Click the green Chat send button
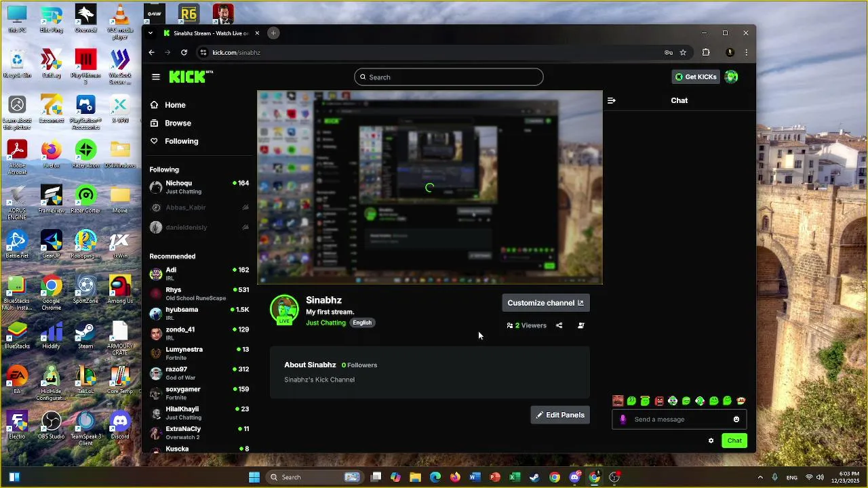The height and width of the screenshot is (488, 868). point(734,441)
